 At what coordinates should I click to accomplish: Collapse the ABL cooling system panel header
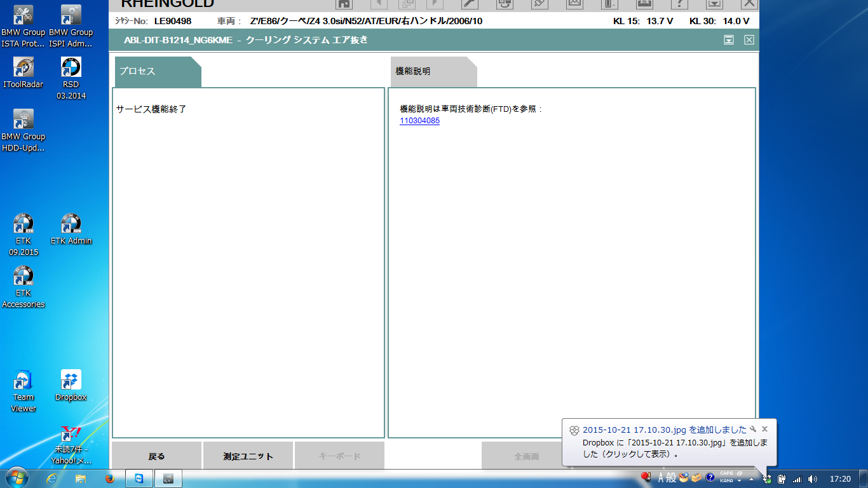729,40
